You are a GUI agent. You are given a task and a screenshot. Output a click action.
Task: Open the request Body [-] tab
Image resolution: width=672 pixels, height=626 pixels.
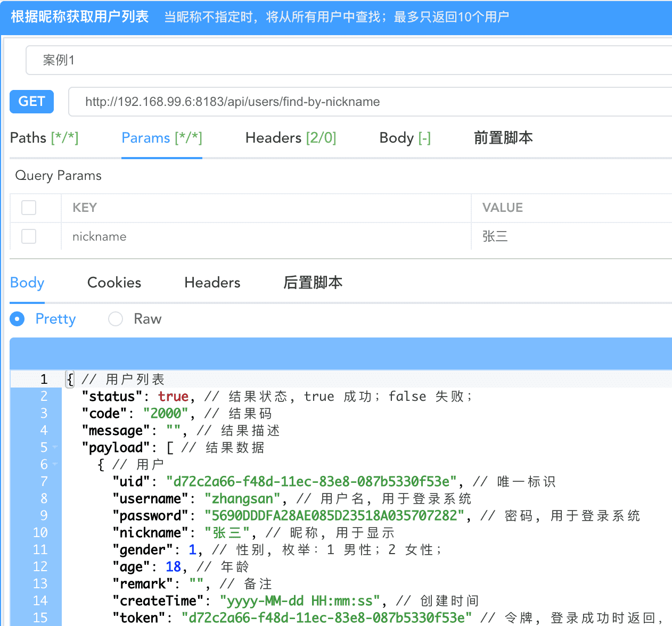(405, 138)
